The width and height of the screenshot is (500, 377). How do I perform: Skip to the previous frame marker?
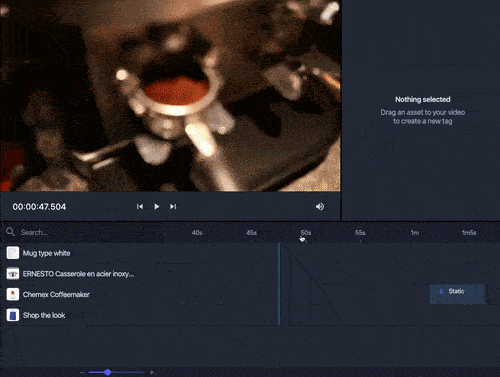click(x=140, y=207)
